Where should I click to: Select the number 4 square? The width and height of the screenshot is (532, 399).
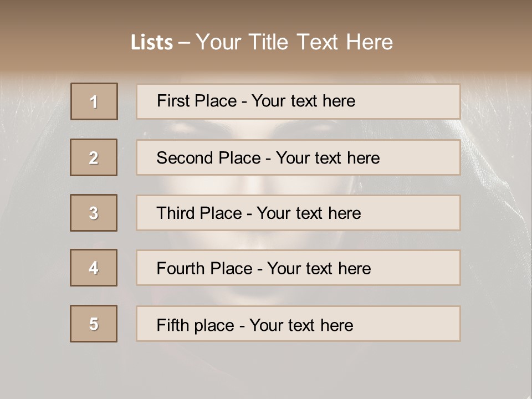[x=94, y=268]
